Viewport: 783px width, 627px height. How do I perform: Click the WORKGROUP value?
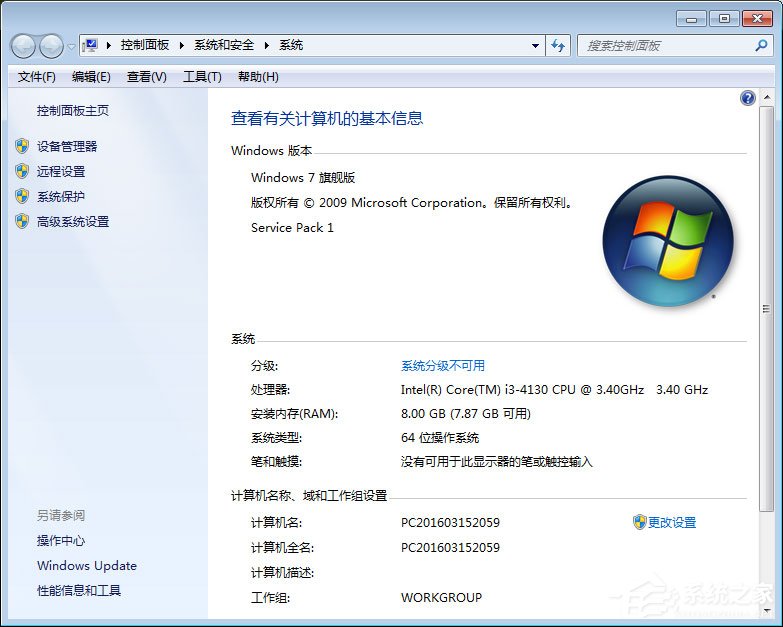tap(441, 598)
